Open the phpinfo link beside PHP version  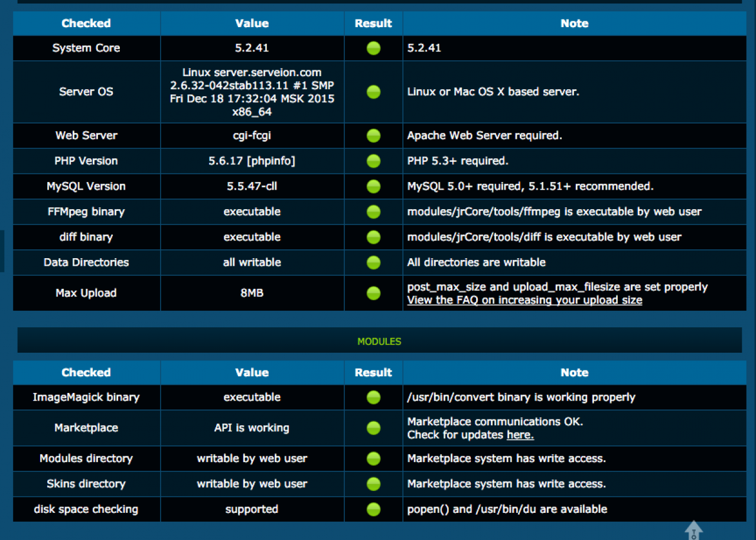pyautogui.click(x=272, y=161)
